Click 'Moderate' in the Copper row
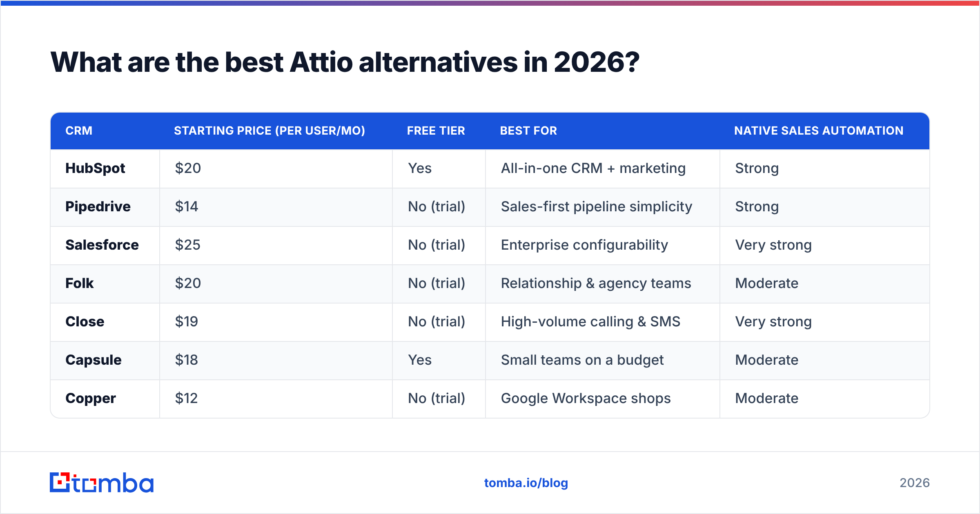 [x=767, y=398]
